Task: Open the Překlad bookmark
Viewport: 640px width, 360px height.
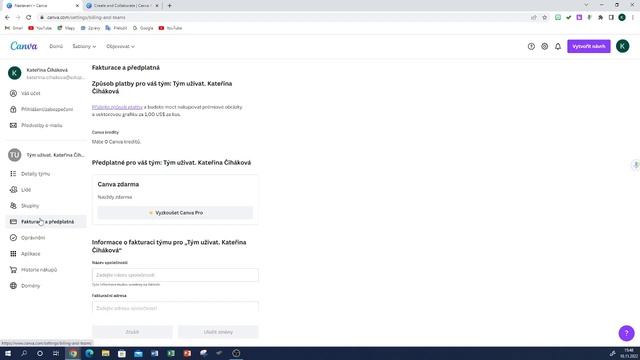Action: click(x=116, y=28)
